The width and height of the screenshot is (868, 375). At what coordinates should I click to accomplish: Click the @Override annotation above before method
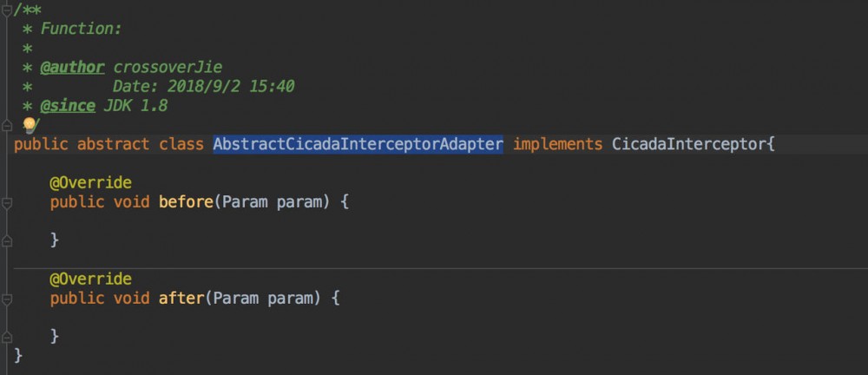tap(90, 183)
